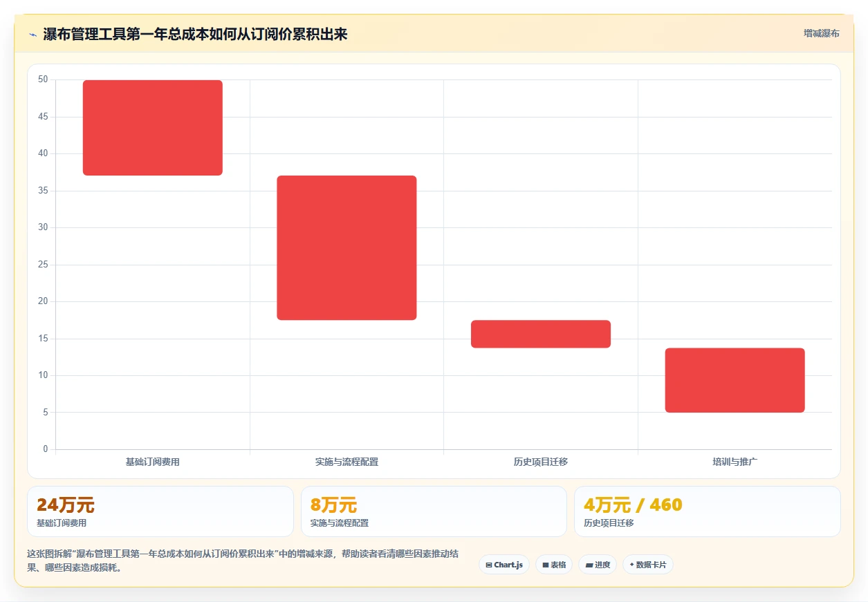Viewport: 868px width, 602px height.
Task: Select the Chart.js tag
Action: [504, 565]
